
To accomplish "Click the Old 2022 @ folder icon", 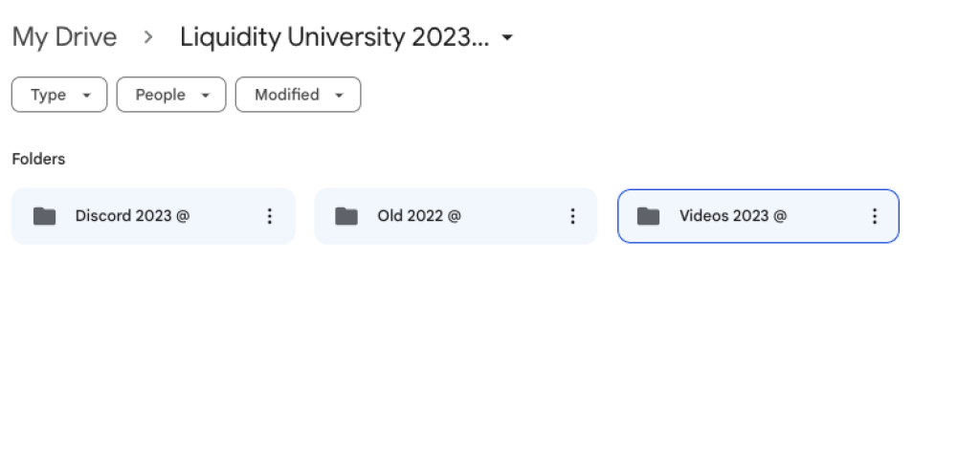I will pos(346,216).
